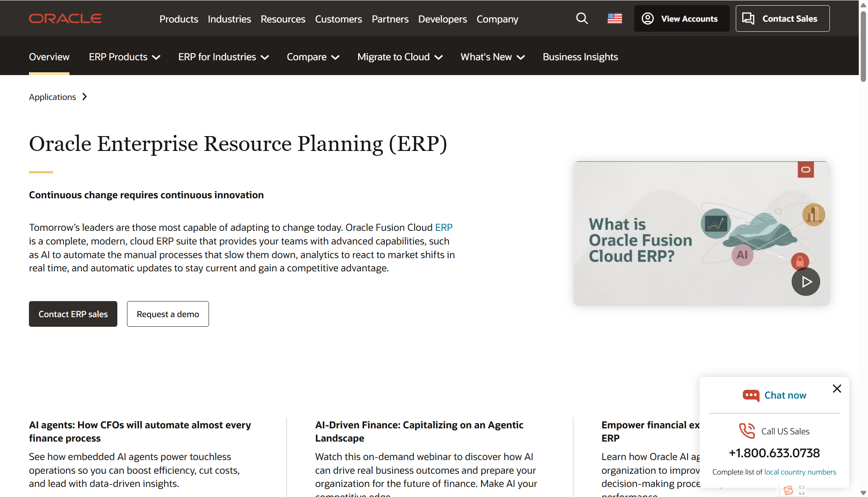Select the Business Insights tab
This screenshot has height=497, width=868.
(580, 57)
